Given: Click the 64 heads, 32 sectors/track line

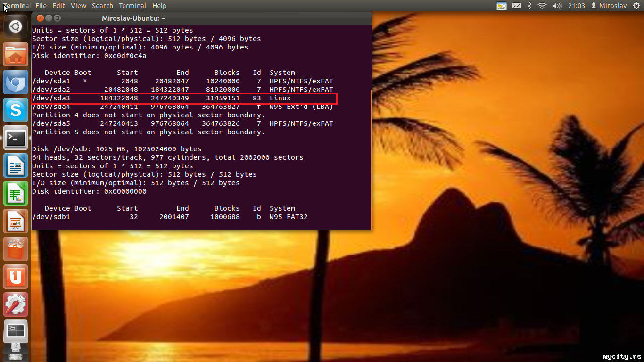Looking at the screenshot, I should pyautogui.click(x=168, y=157).
